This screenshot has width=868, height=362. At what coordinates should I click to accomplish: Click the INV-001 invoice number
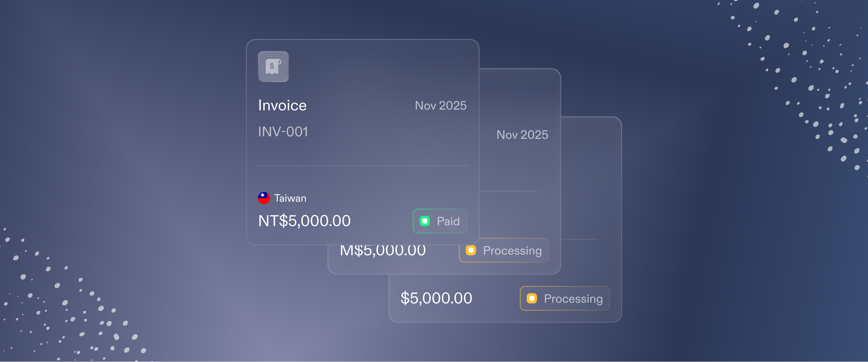coord(283,132)
